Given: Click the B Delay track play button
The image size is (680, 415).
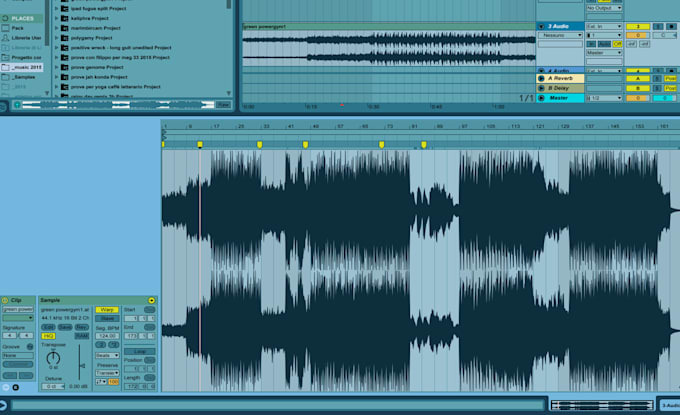Looking at the screenshot, I should pyautogui.click(x=541, y=88).
